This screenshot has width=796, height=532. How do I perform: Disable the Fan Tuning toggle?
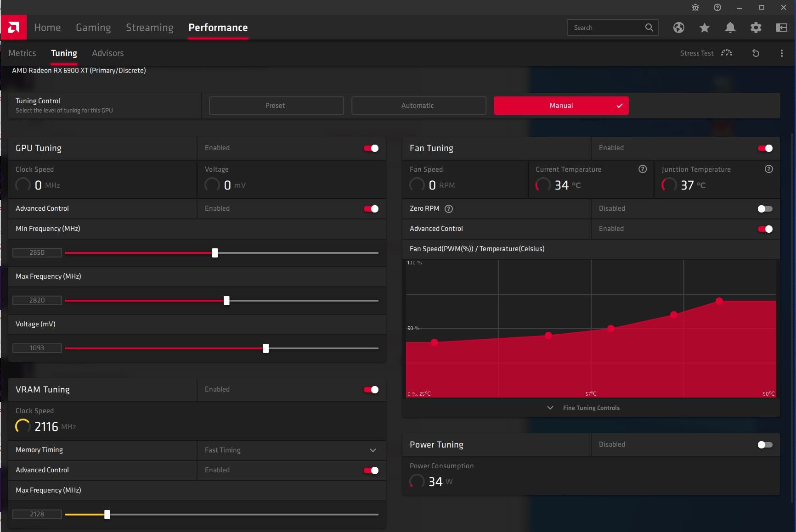[x=765, y=148]
